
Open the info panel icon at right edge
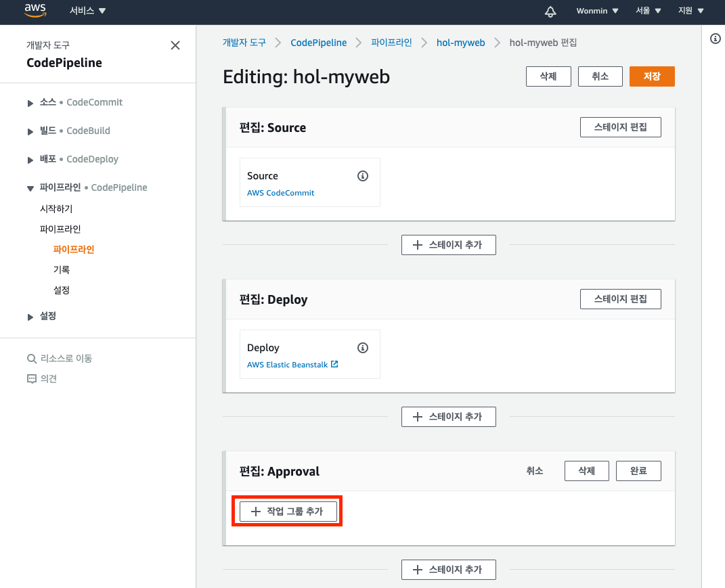coord(716,39)
